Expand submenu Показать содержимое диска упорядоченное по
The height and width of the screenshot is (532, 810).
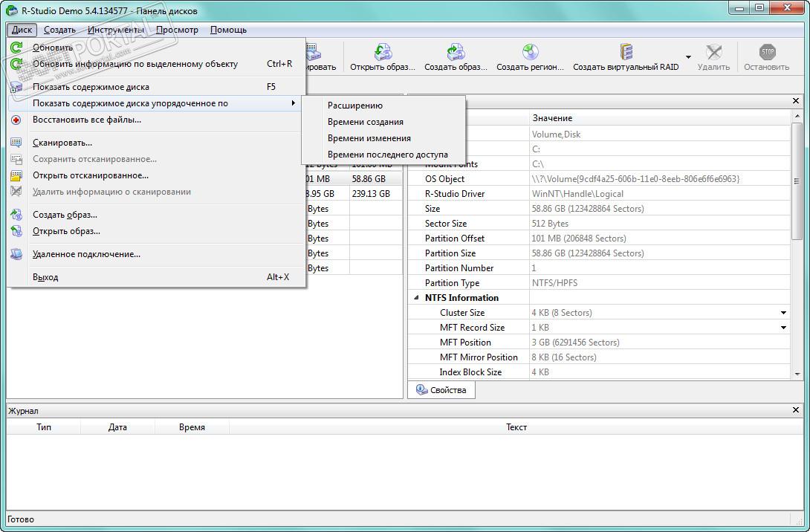click(156, 103)
